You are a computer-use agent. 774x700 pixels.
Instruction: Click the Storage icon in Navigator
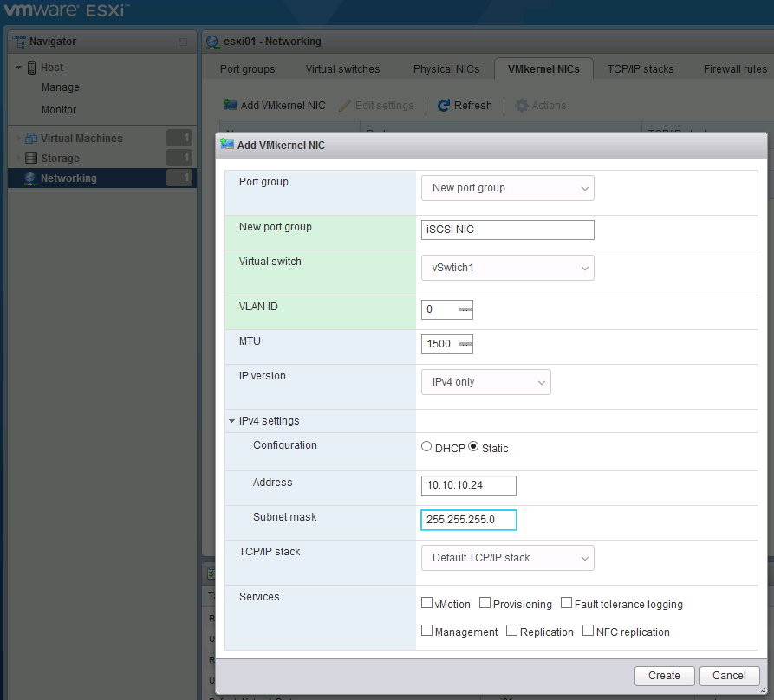31,159
